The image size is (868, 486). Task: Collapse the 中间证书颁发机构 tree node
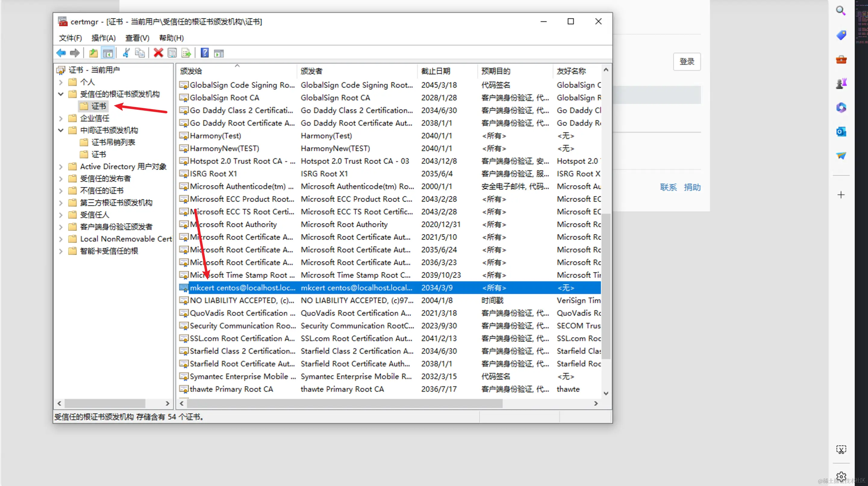pyautogui.click(x=61, y=130)
